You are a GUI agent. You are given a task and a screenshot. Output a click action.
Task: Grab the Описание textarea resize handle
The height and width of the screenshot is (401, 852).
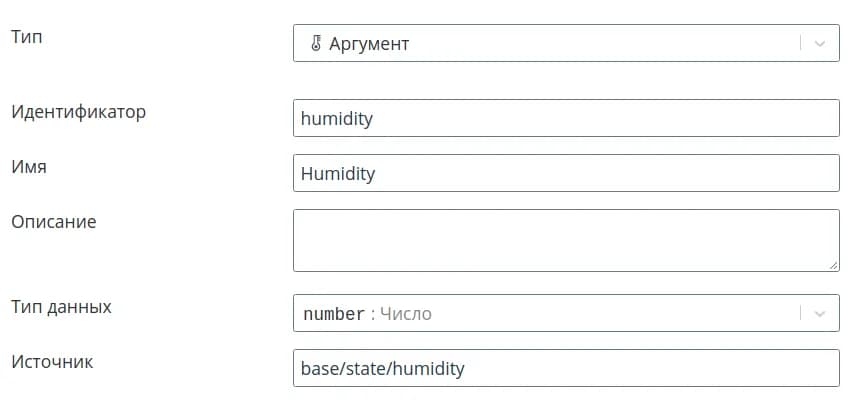(x=833, y=265)
